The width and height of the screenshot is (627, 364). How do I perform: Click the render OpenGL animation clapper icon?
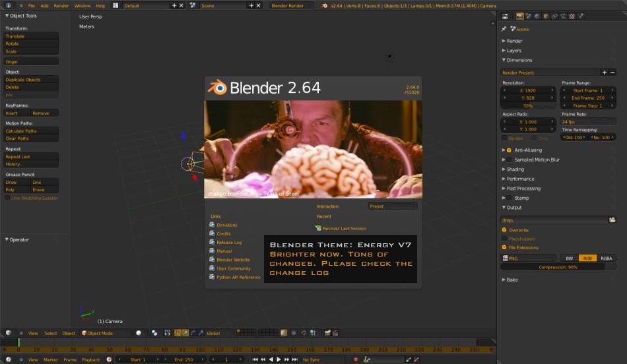pos(335,333)
